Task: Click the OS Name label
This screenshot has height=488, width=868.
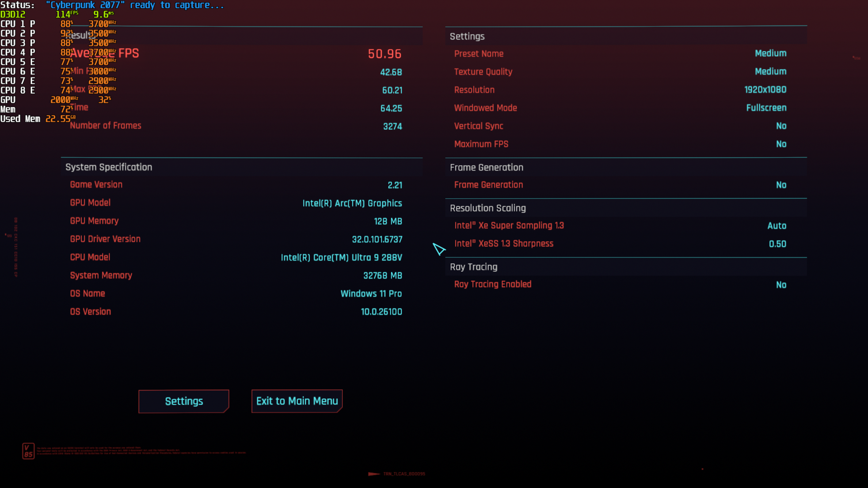Action: coord(87,293)
